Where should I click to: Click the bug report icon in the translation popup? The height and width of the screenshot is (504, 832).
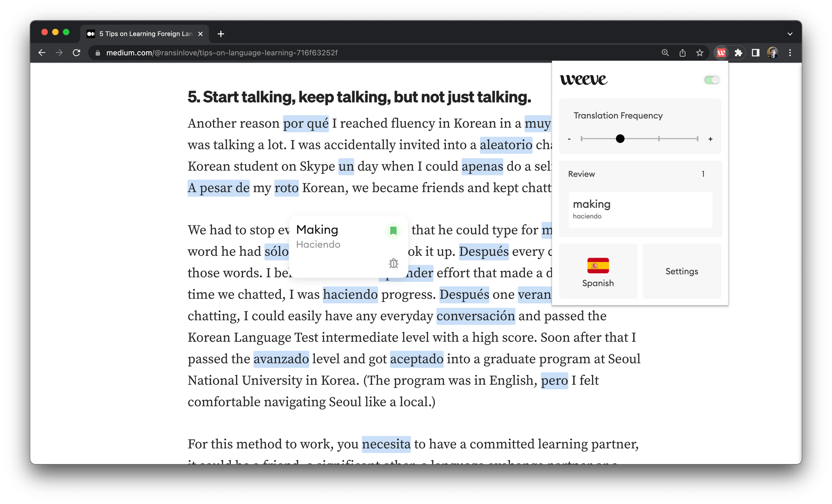pyautogui.click(x=393, y=263)
